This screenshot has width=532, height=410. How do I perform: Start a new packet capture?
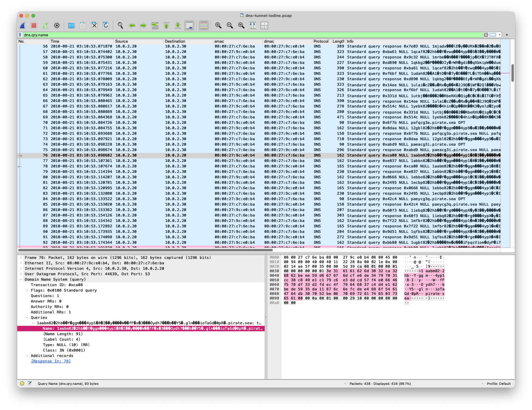click(23, 26)
